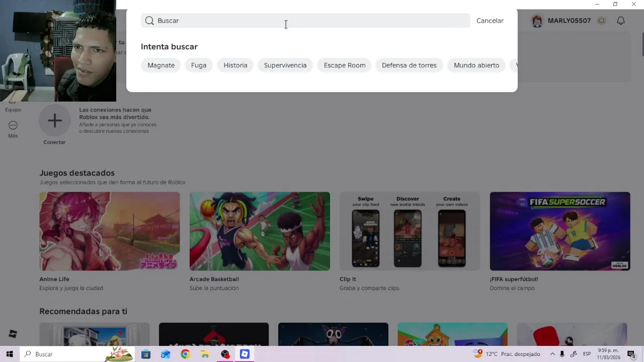Screen dimensions: 644x362
Task: Open the colorful house recommended game thumbnail
Action: (452, 334)
